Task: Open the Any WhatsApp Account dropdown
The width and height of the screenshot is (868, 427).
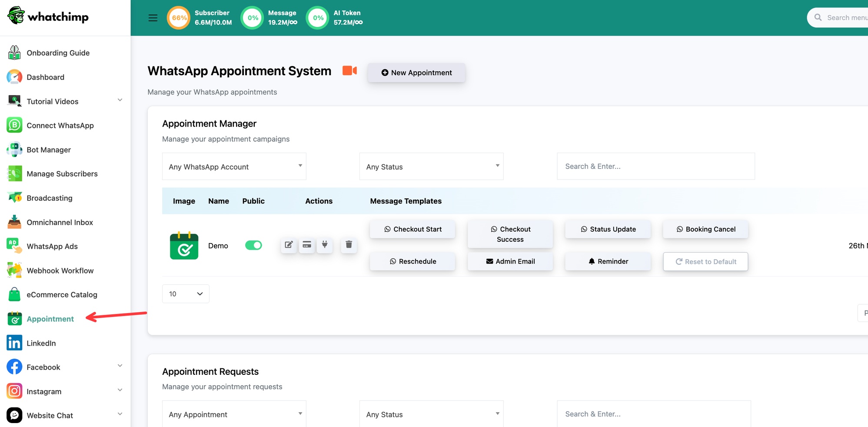Action: 234,166
